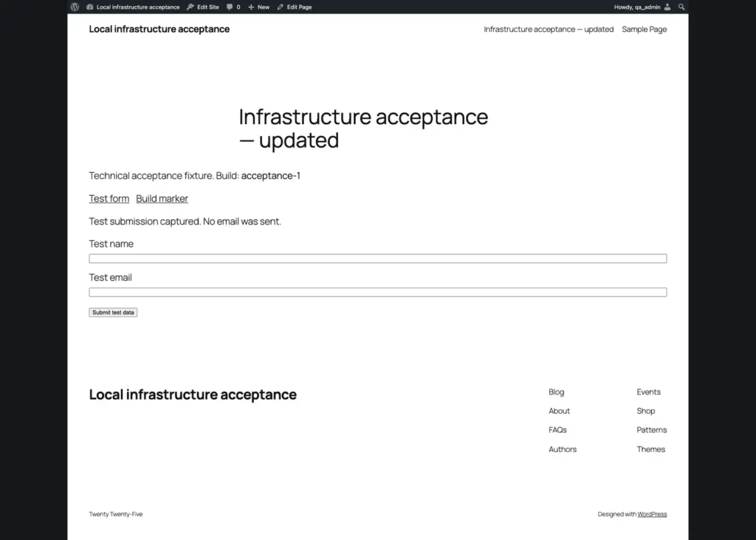This screenshot has height=540, width=756.
Task: Open the Themes footer link
Action: [x=651, y=449]
